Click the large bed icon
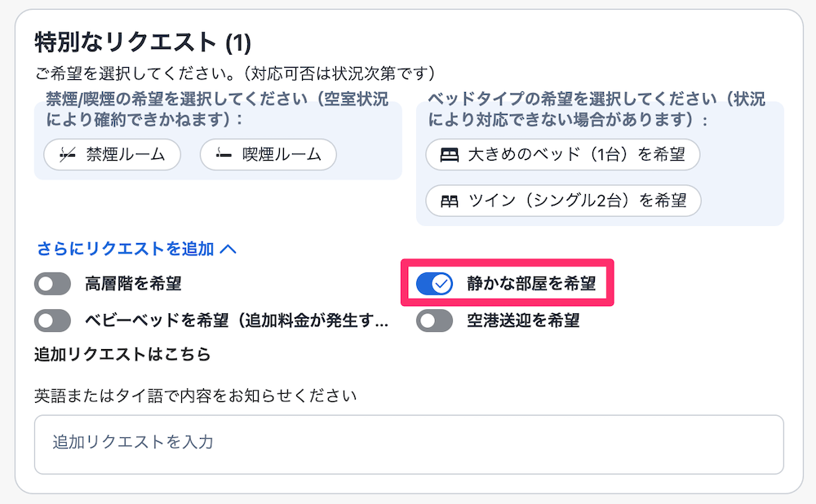 pyautogui.click(x=450, y=155)
